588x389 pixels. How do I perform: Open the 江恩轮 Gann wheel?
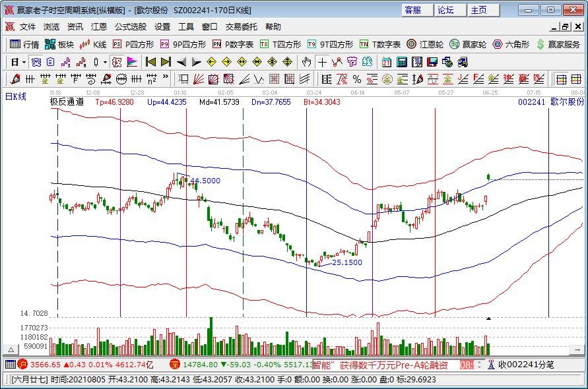click(x=425, y=45)
